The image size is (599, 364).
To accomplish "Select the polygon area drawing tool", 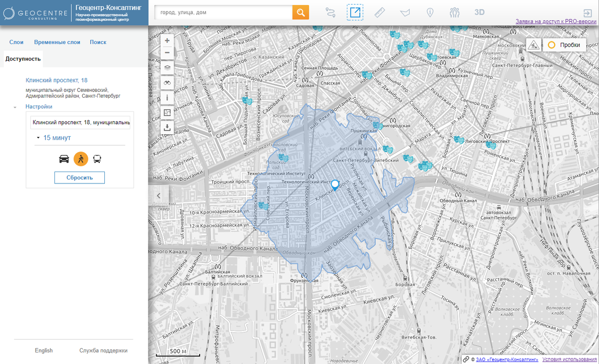I will (x=405, y=12).
